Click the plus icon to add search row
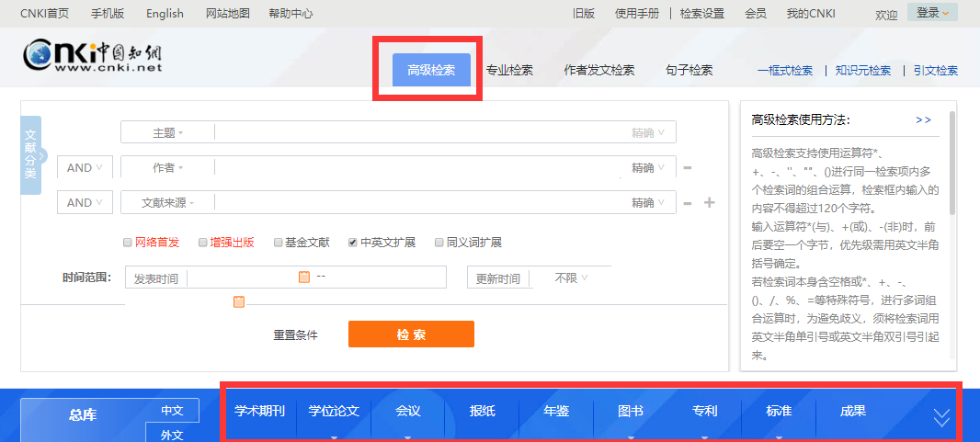This screenshot has width=980, height=442. point(710,202)
